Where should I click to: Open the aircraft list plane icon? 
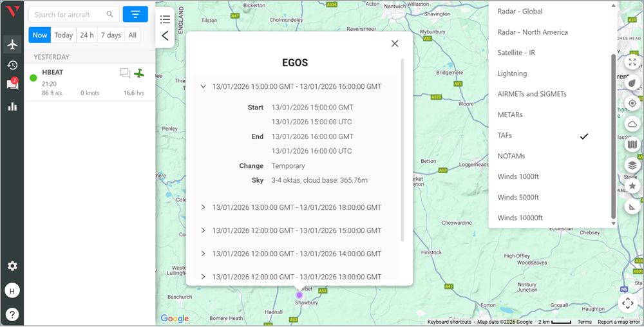12,44
